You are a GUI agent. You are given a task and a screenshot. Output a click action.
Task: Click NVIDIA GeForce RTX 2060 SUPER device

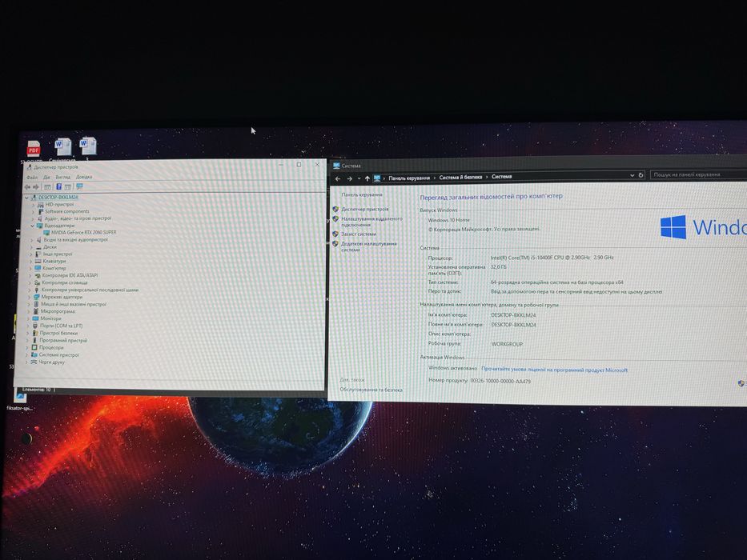[x=83, y=232]
